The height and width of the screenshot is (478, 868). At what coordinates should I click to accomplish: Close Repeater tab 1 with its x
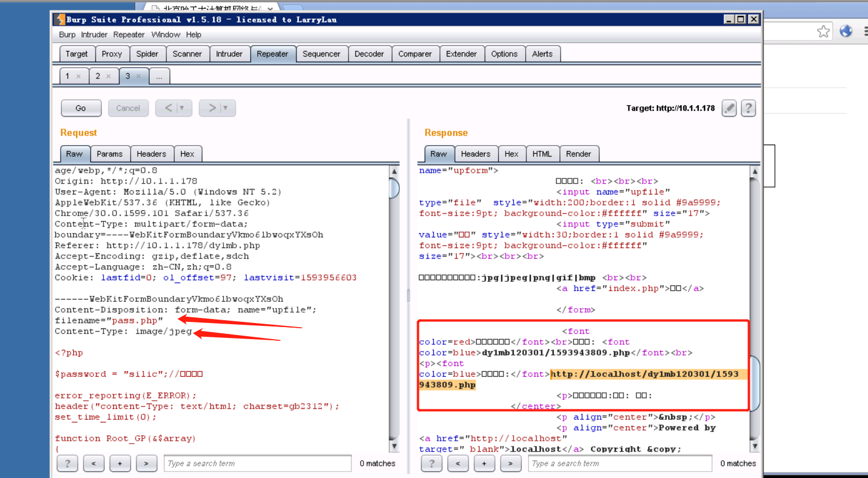pos(78,76)
